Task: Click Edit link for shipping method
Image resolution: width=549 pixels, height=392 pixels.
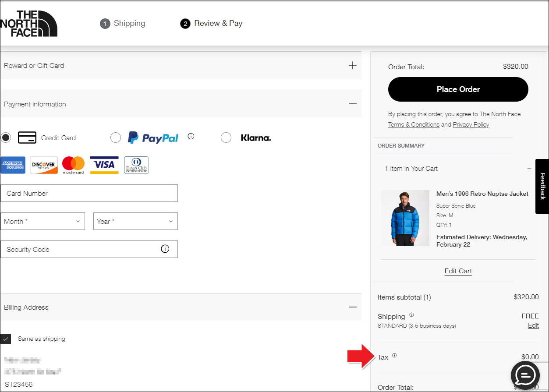Action: click(x=533, y=325)
